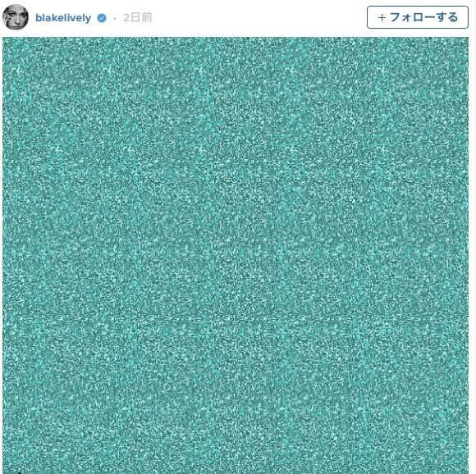Select the dot separator before 2日前
Viewport: 476px width, 474px height.
tap(115, 19)
